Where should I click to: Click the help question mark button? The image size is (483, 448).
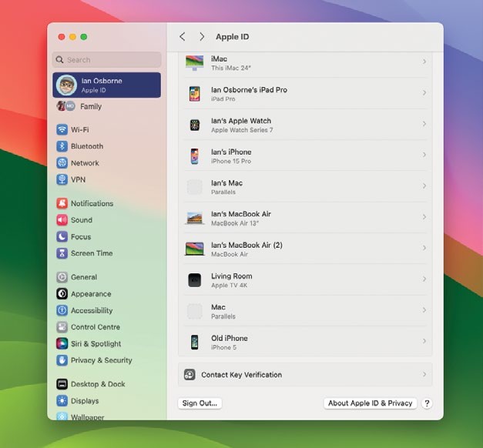[427, 403]
